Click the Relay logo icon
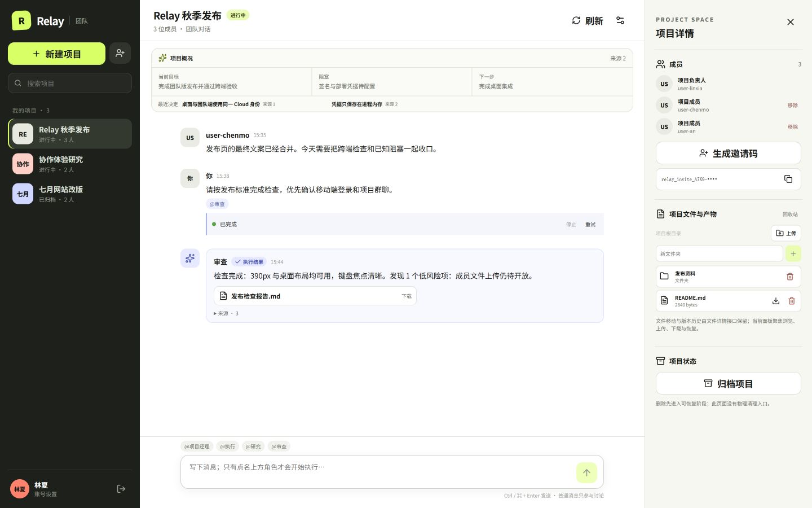 [x=21, y=21]
